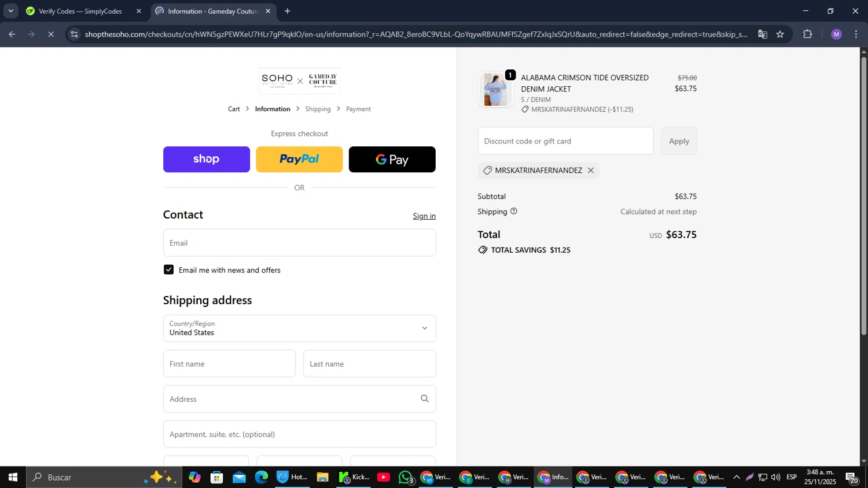This screenshot has width=868, height=488.
Task: Click the Apartment, suite, etc. field
Action: tap(299, 434)
